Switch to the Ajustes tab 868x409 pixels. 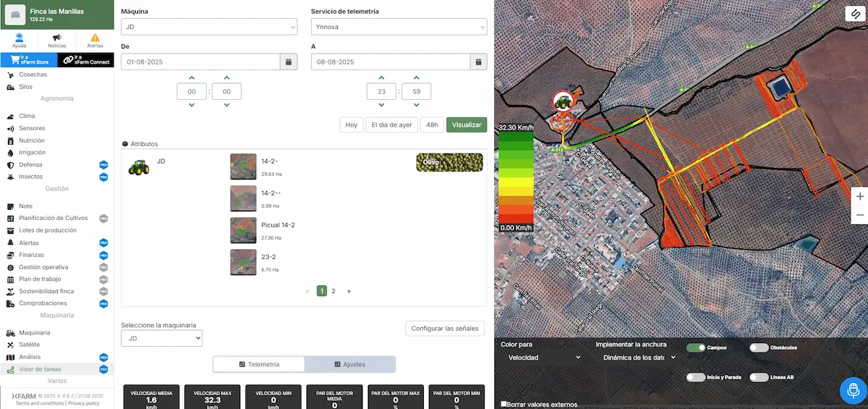click(x=350, y=364)
